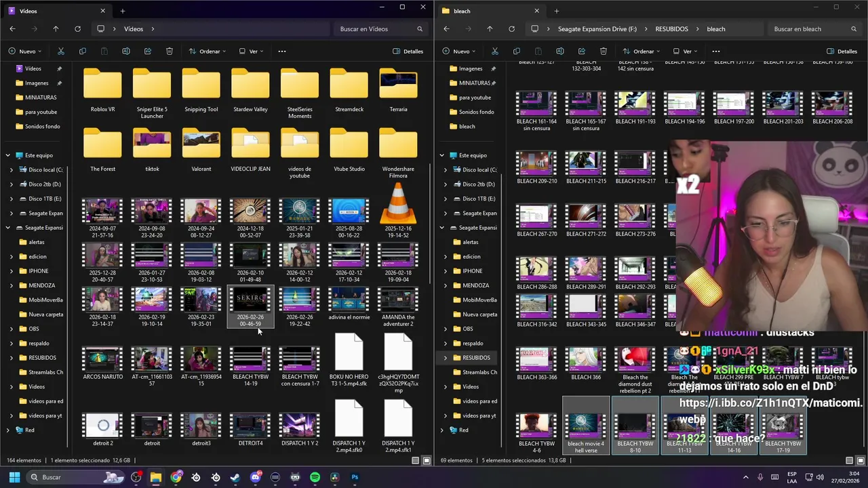Expand OBS folder in Videos window tree
Screen dimensions: 868x488
pos(11,329)
